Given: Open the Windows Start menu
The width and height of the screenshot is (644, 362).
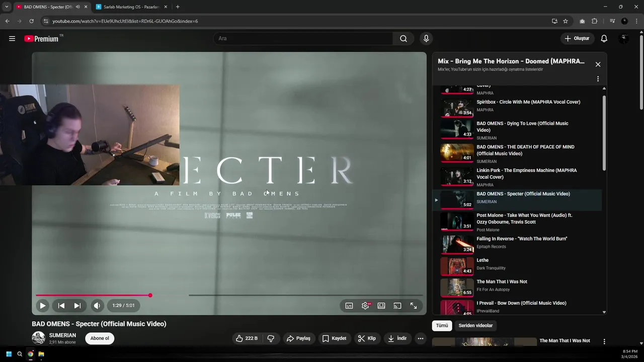Looking at the screenshot, I should click(9, 354).
